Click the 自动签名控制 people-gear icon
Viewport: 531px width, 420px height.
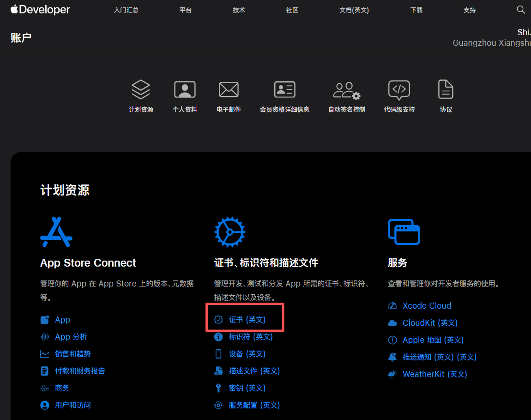[347, 91]
